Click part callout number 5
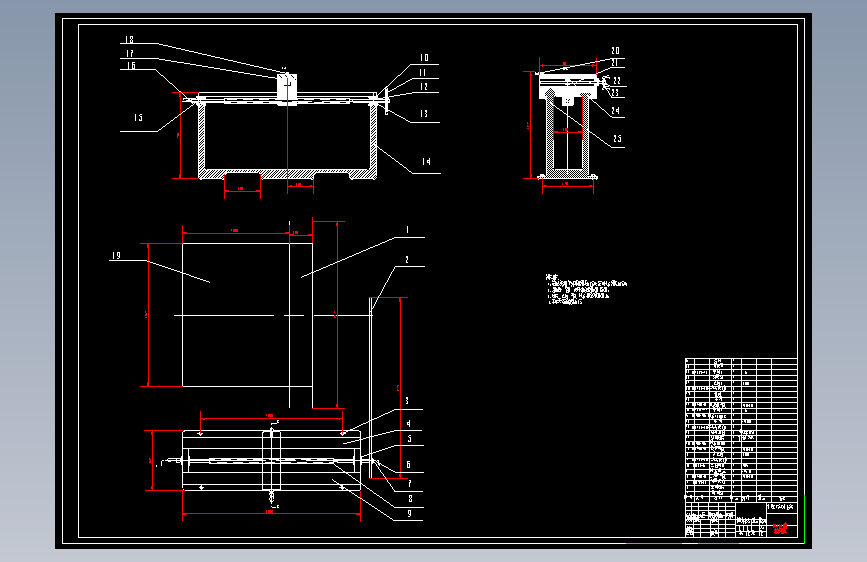The width and height of the screenshot is (867, 562). (x=409, y=439)
